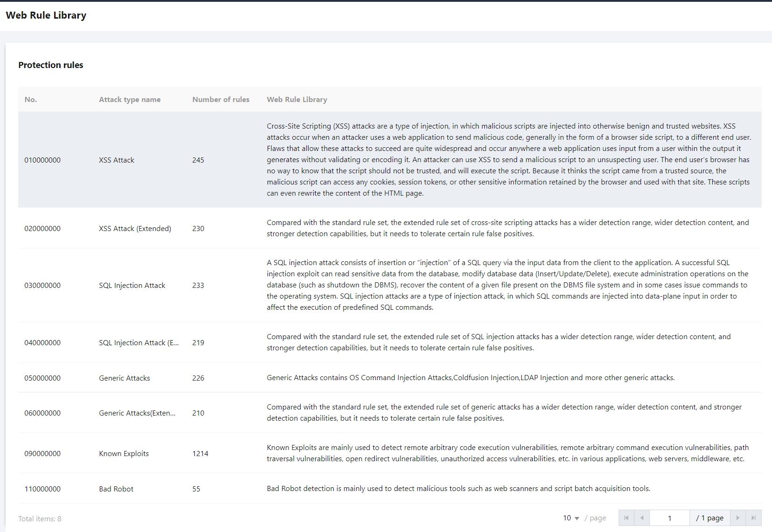Click the SQL injection attack description
The height and width of the screenshot is (532, 772).
(x=508, y=285)
